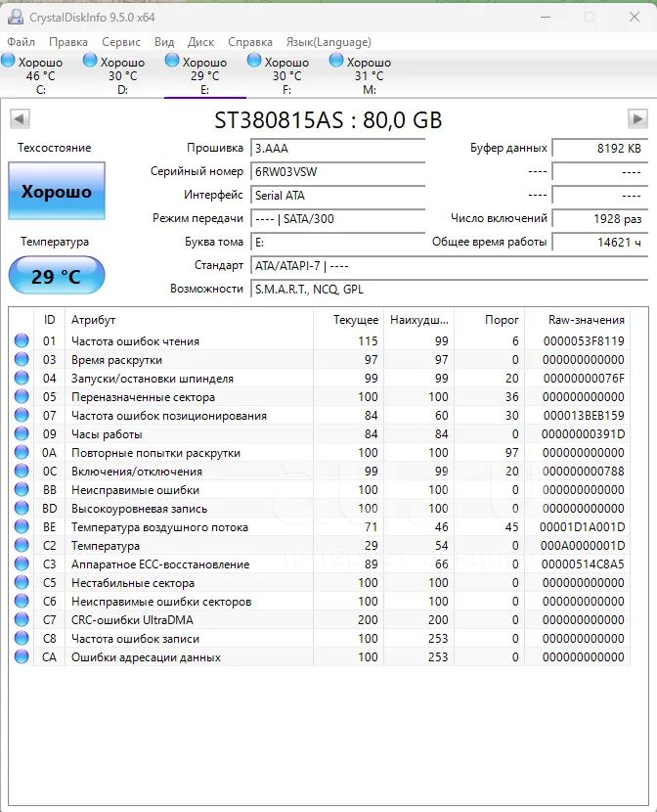Click status icon of CRC-ошибки UltraDMA row
657x812 pixels.
click(x=22, y=619)
